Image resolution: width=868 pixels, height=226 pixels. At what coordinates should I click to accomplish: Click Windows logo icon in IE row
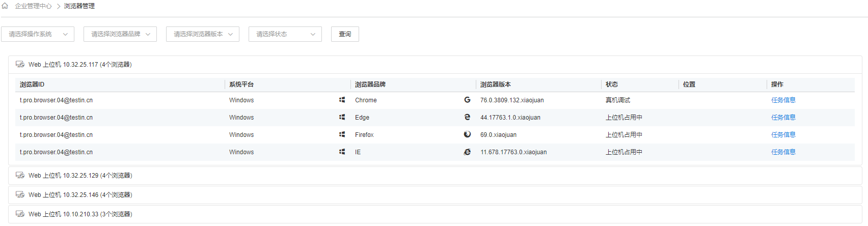342,152
